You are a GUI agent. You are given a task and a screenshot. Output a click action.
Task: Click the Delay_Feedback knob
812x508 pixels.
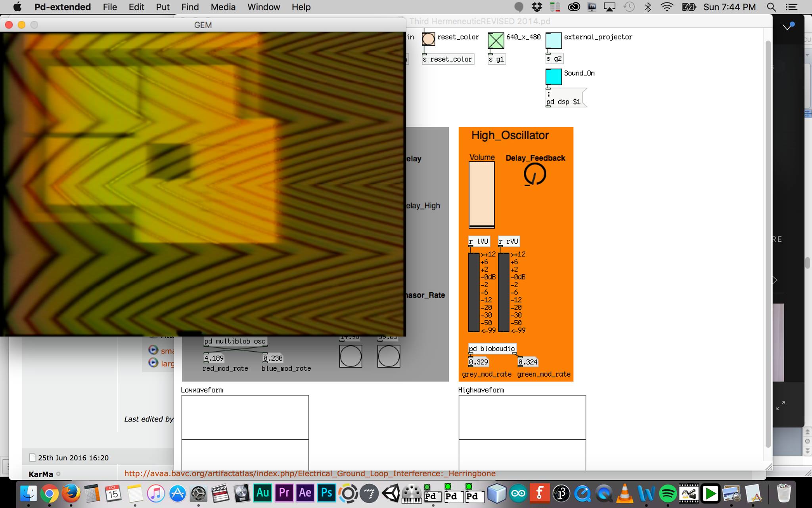(x=535, y=174)
